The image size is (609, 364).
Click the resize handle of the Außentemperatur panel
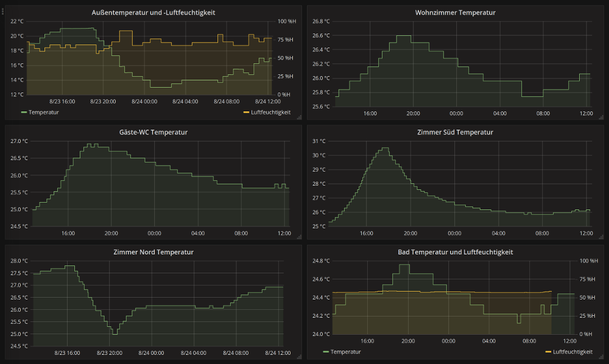coord(299,118)
